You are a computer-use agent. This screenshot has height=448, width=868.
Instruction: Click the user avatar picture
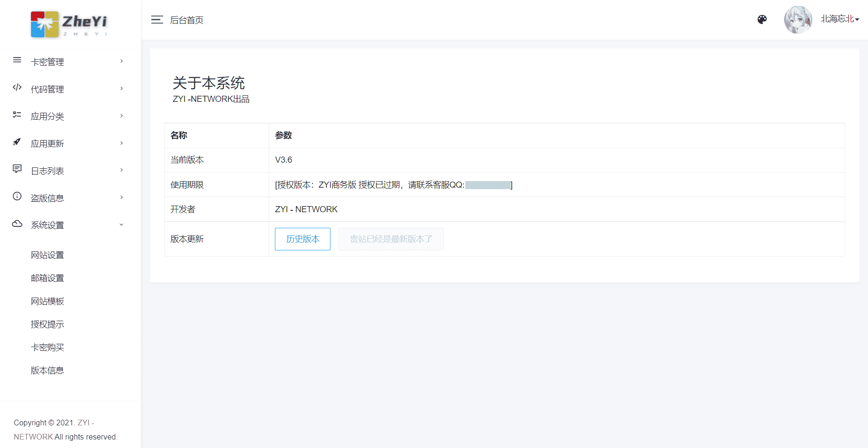pyautogui.click(x=798, y=20)
